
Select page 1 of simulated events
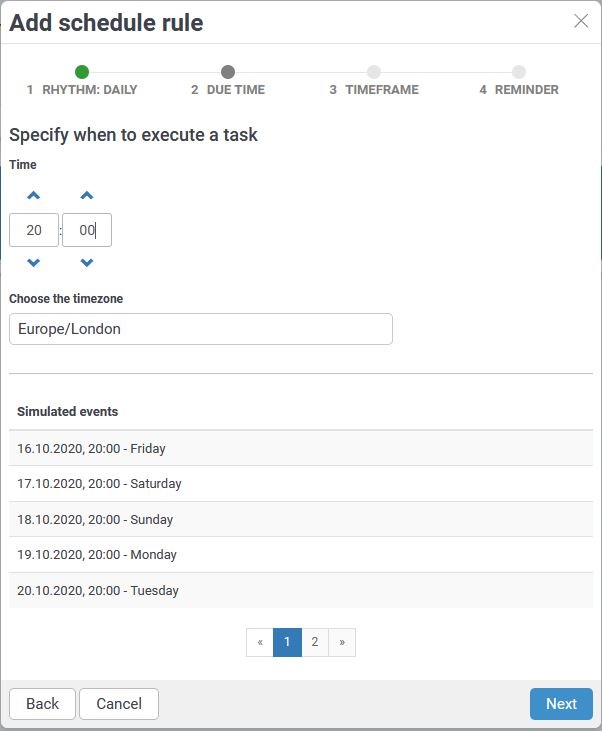click(287, 642)
